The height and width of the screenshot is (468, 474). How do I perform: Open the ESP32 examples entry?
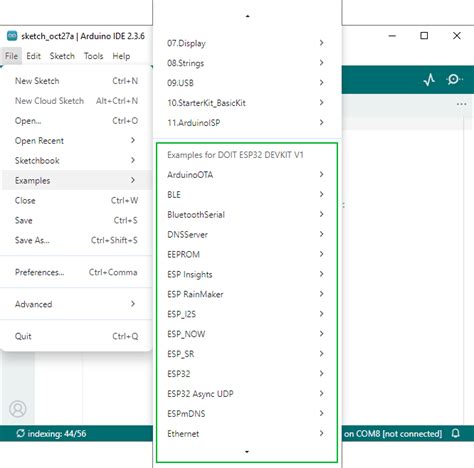(247, 374)
